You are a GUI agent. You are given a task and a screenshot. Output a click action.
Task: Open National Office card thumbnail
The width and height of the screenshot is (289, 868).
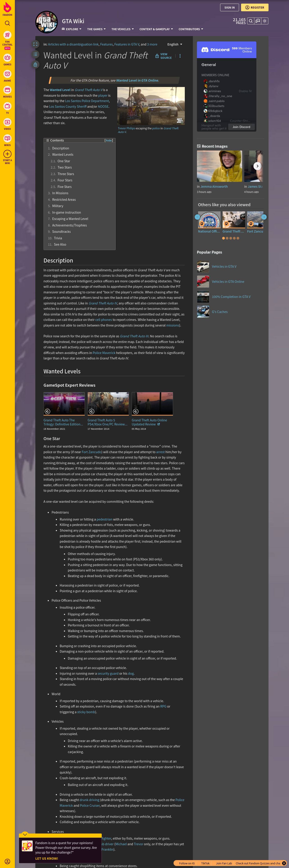pyautogui.click(x=209, y=220)
